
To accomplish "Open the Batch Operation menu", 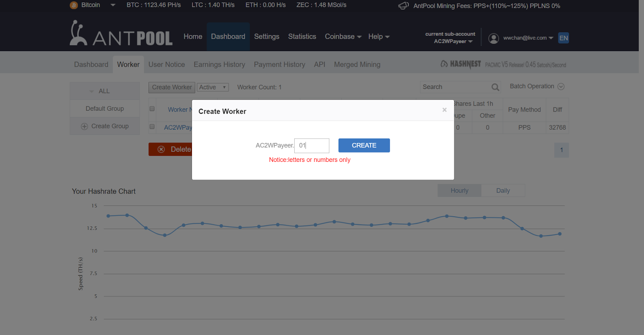I will (537, 87).
